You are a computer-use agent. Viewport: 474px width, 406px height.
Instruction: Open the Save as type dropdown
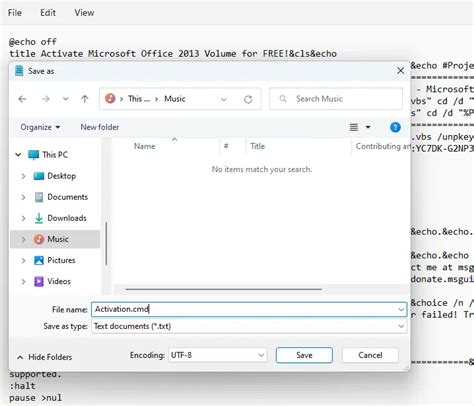coord(249,326)
